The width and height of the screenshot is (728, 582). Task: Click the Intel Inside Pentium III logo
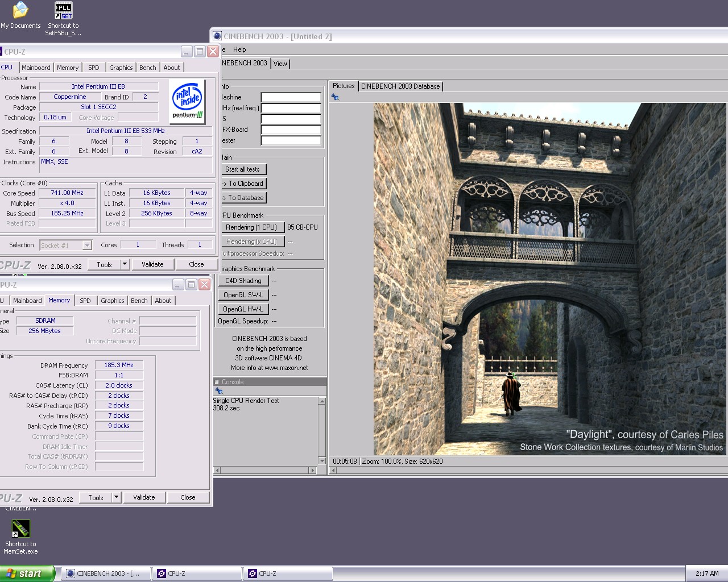click(x=187, y=101)
